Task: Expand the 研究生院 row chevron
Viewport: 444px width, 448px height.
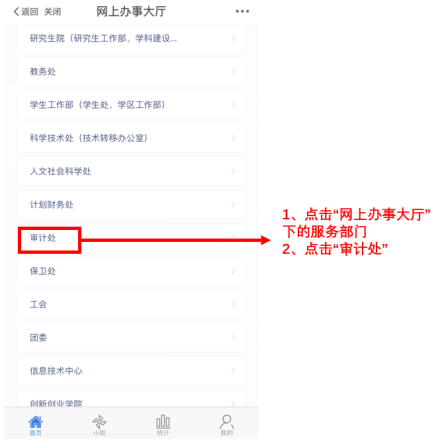Action: pyautogui.click(x=233, y=38)
